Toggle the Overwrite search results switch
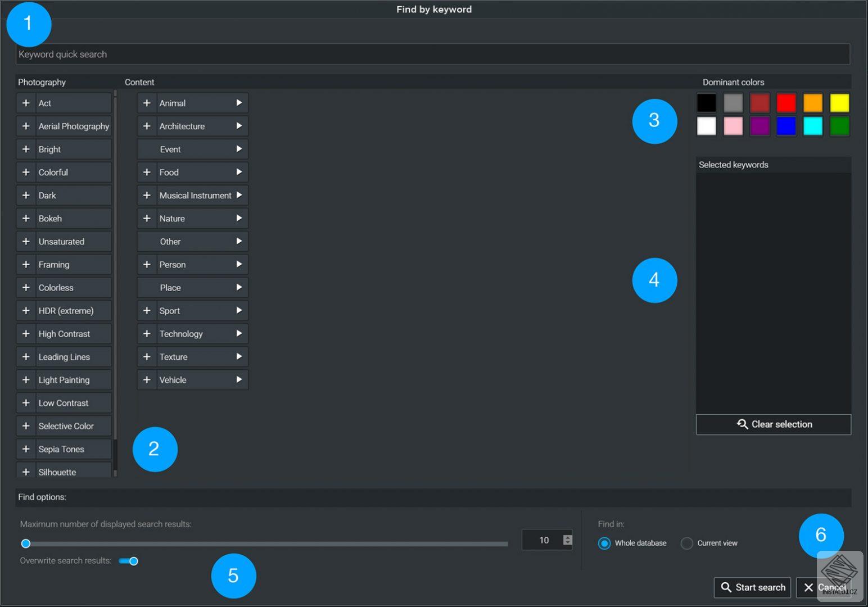Viewport: 868px width, 607px height. pyautogui.click(x=129, y=561)
